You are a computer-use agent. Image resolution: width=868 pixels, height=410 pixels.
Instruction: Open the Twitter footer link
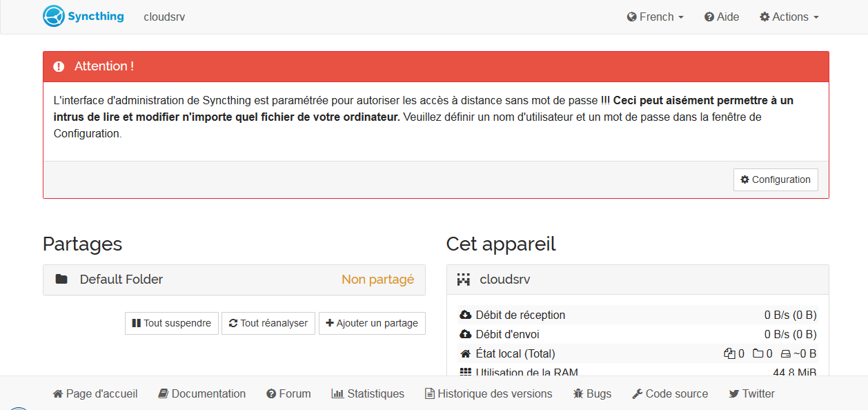751,394
